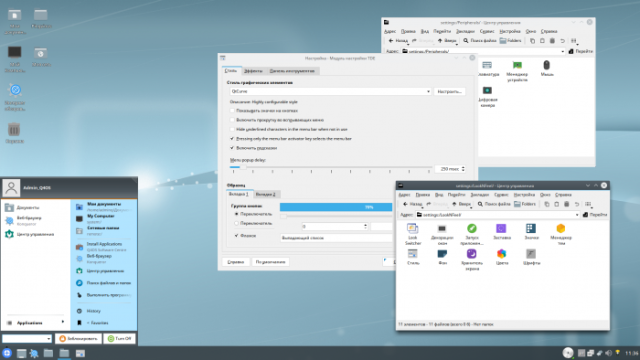640x360 pixels.
Task: Click the paste icon in Peripherals toolbar
Action: [542, 41]
